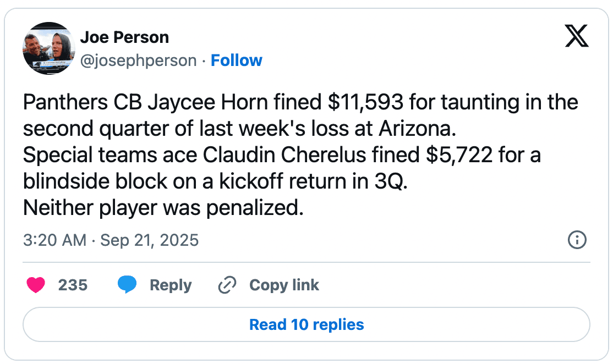Screen dimensions: 613x364
Task: Like the tweet with the heart icon
Action: click(36, 285)
